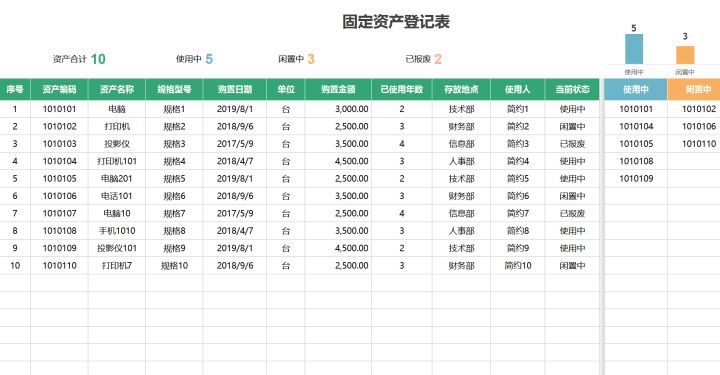Select 1010104 in the side 使用中 list
The height and width of the screenshot is (375, 720).
(636, 127)
